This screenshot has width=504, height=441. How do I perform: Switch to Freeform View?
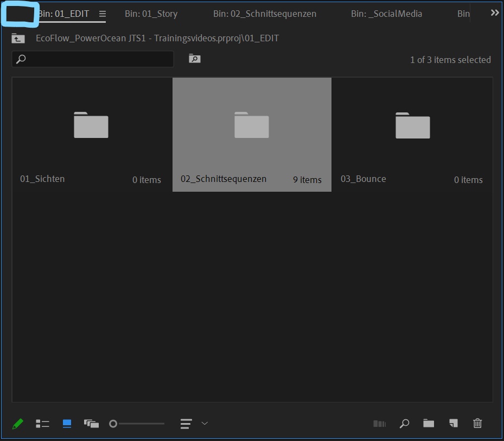pos(91,424)
